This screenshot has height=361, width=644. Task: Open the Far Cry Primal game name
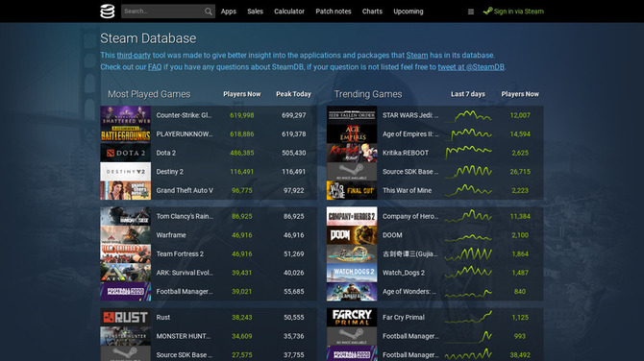[404, 318]
